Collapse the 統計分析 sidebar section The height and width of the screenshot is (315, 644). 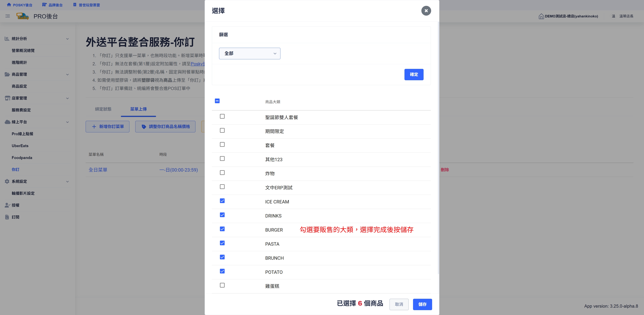[x=67, y=39]
